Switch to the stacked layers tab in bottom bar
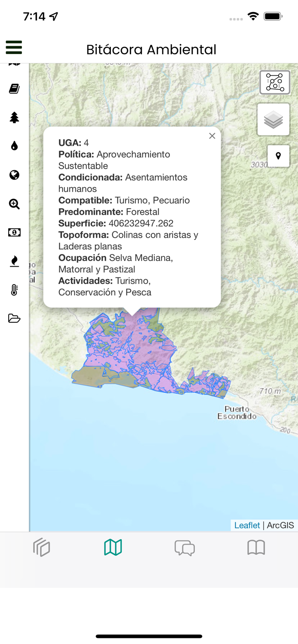 click(42, 547)
